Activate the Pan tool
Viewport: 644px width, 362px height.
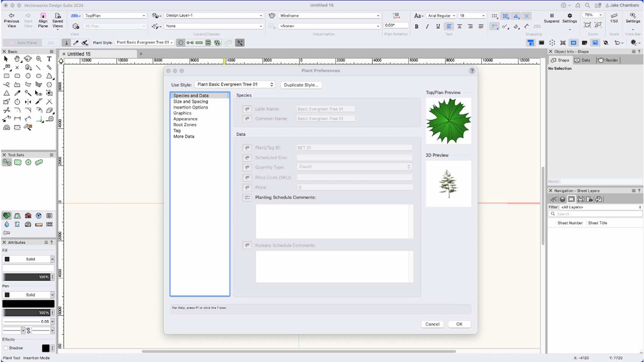point(17,59)
